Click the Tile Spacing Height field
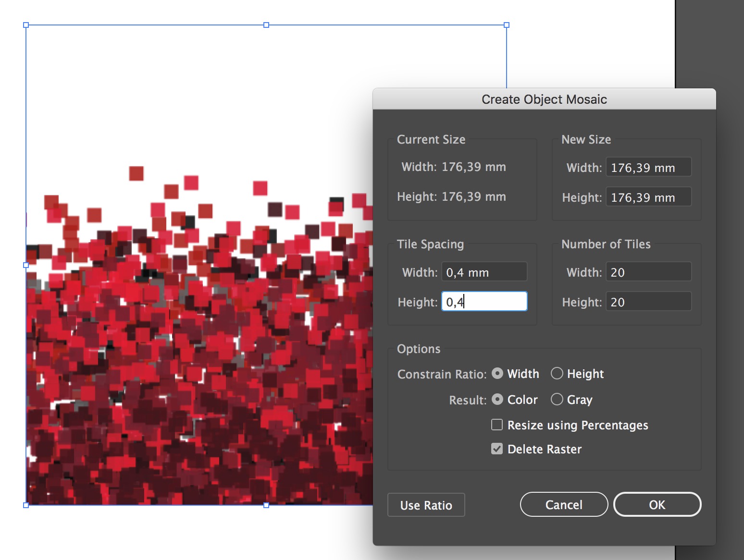The width and height of the screenshot is (744, 560). coord(484,301)
